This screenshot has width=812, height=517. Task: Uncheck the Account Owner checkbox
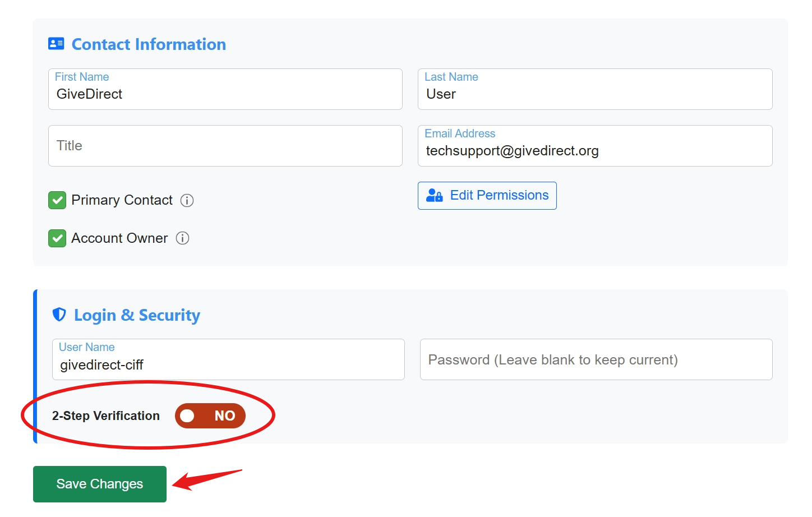click(57, 238)
